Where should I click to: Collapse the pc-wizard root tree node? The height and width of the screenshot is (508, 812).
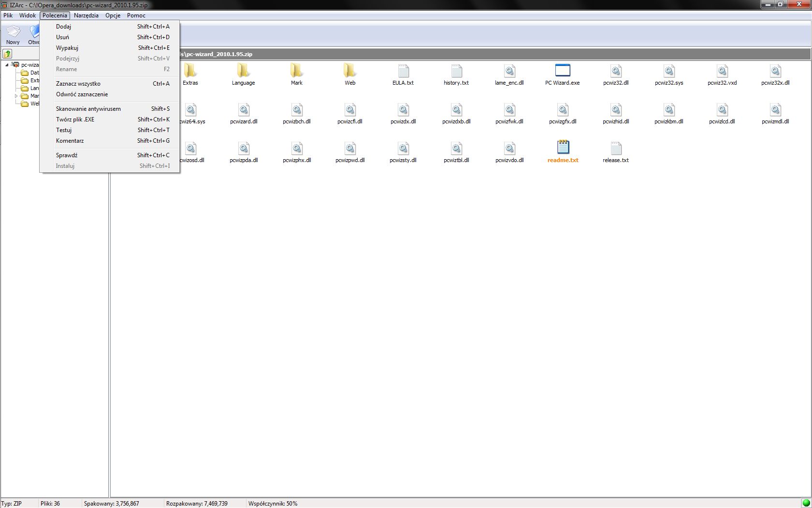tap(7, 65)
